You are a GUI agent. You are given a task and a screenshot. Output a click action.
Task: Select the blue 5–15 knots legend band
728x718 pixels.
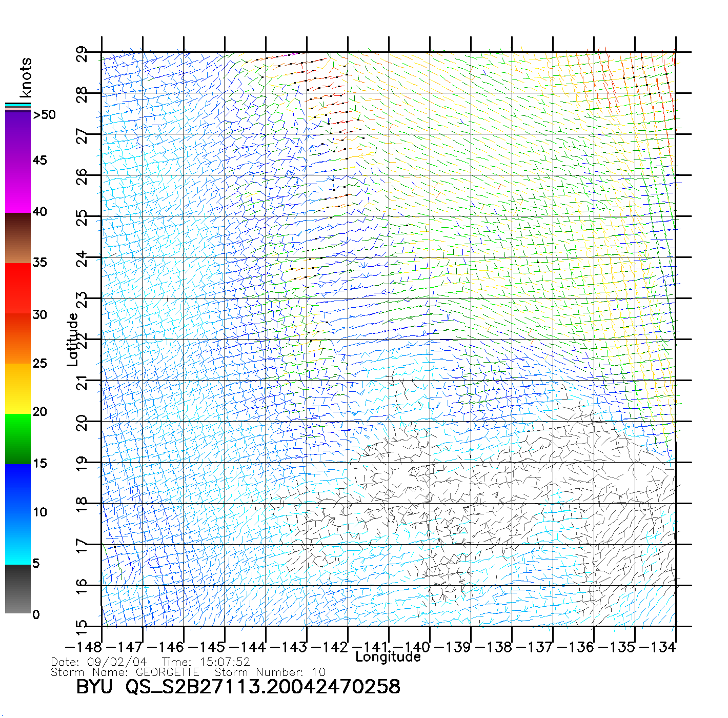(18, 514)
